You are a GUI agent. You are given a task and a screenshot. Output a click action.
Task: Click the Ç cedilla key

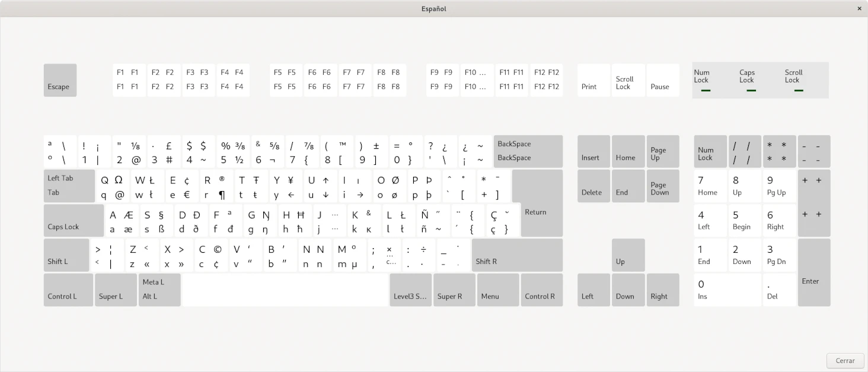503,221
